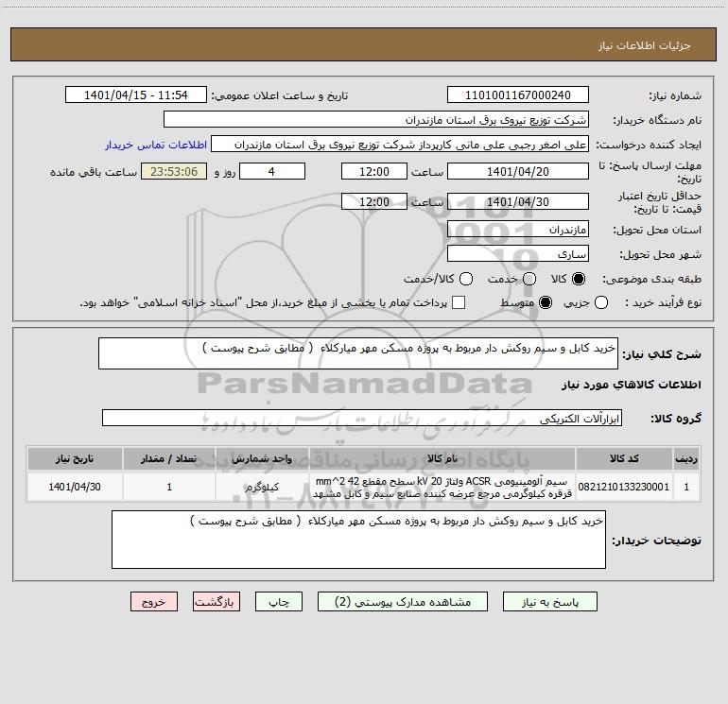Click the واحد شمارش column header
Viewport: 728px width, 704px height.
tap(262, 458)
